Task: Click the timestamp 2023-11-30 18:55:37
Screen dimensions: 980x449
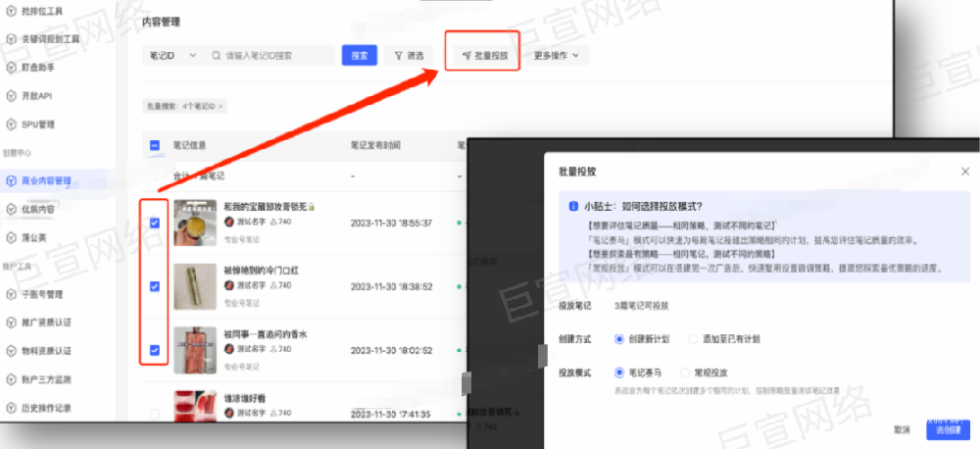Action: point(391,224)
